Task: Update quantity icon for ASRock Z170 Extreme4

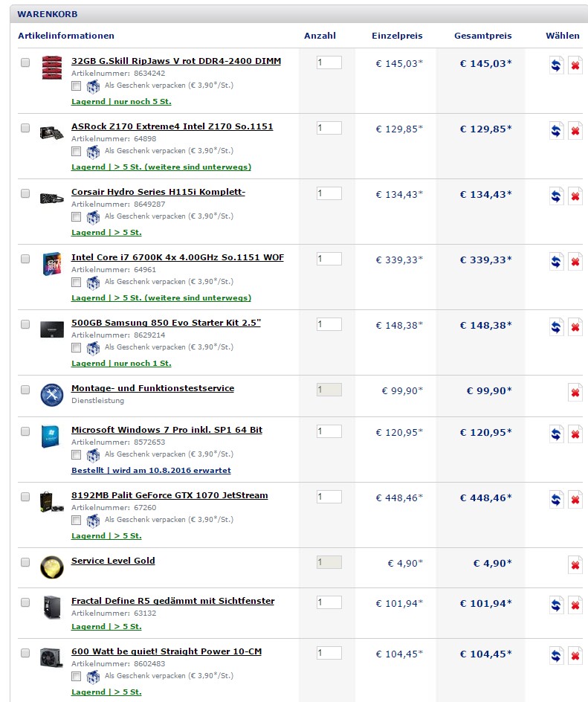Action: coord(556,131)
